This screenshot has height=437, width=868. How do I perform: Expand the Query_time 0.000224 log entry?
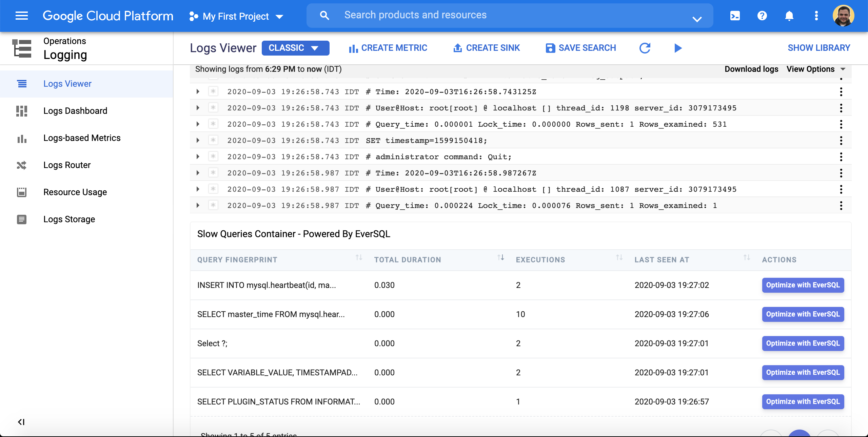click(x=198, y=205)
